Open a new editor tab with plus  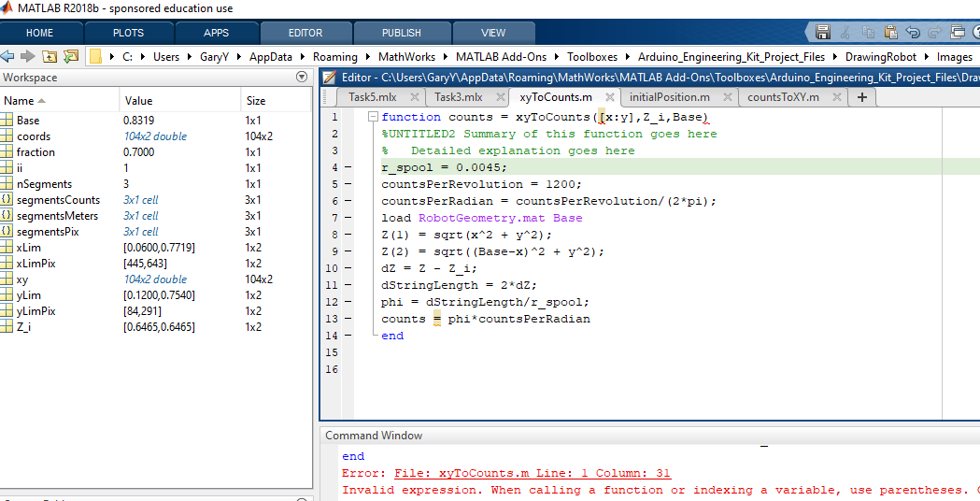[861, 97]
